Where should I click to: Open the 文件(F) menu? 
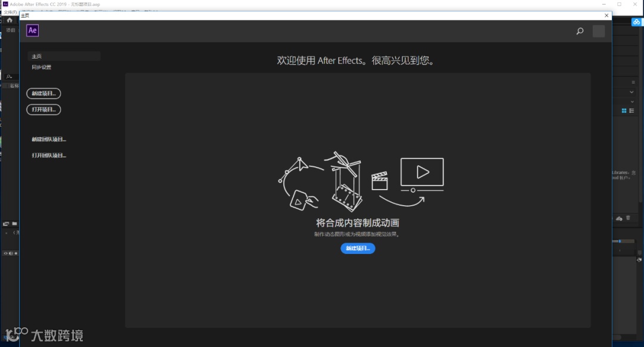tap(10, 13)
